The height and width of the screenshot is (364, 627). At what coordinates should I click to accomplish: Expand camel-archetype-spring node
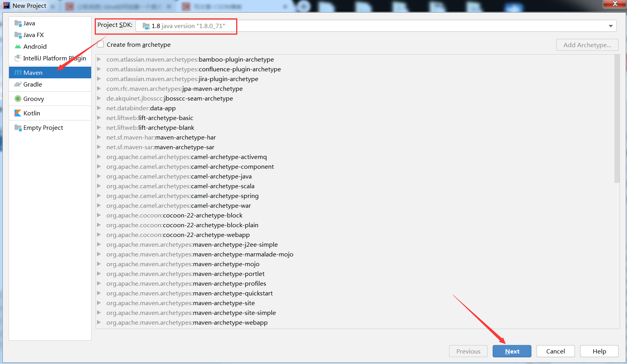(99, 196)
